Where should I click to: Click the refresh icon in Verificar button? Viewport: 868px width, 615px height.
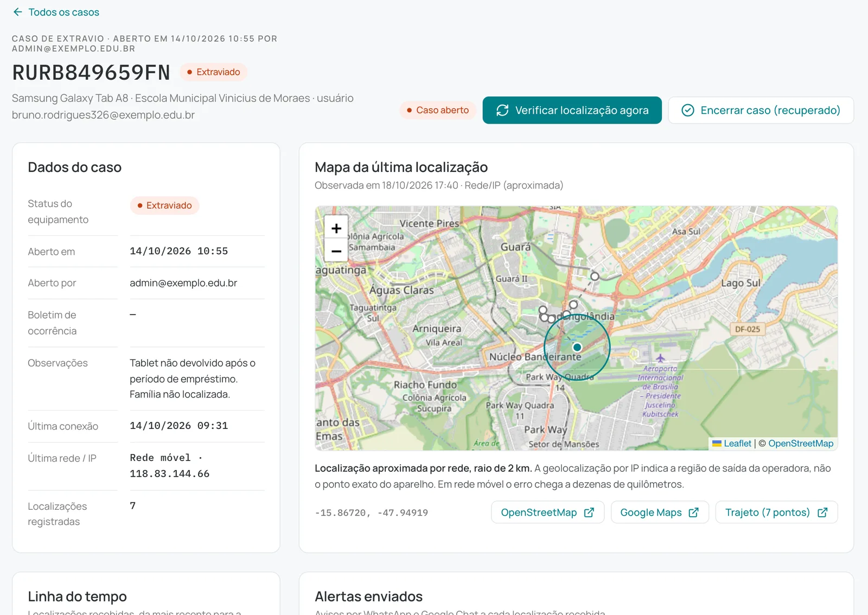click(502, 110)
